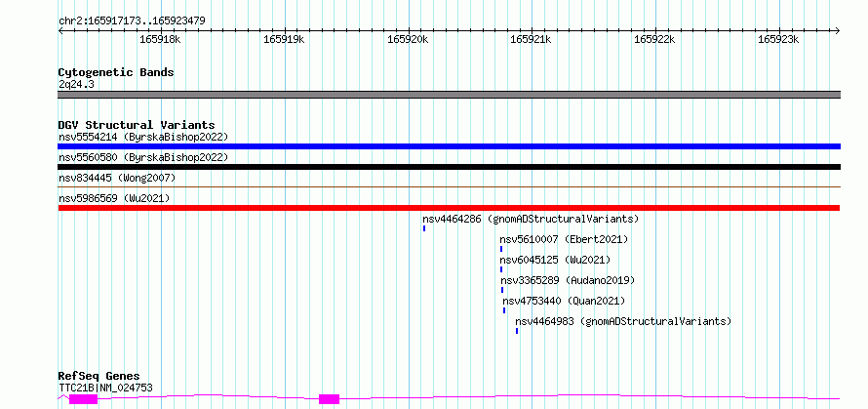Screen dimensions: 868x409
Task: Open nsv4464983 (gnomADStructuralVariants) label
Action: tap(623, 321)
